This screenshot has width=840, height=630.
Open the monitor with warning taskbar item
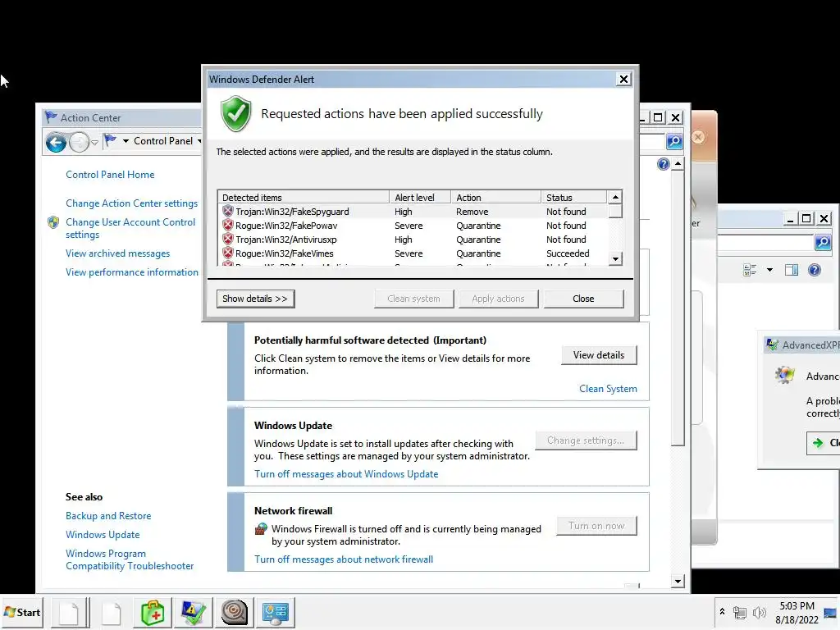point(193,612)
